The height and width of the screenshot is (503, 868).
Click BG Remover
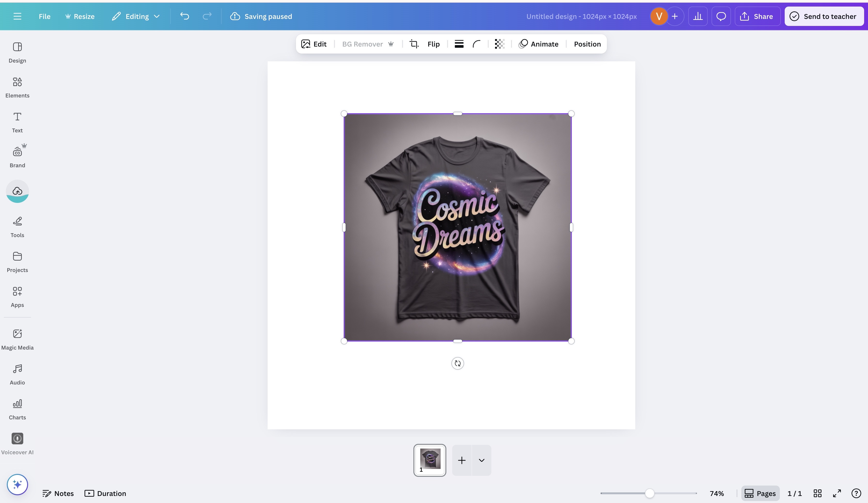[368, 44]
